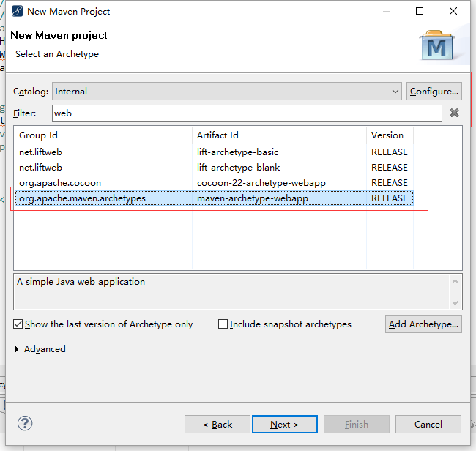The width and height of the screenshot is (476, 451).
Task: Select the lift-archetype-basic row
Action: (214, 152)
